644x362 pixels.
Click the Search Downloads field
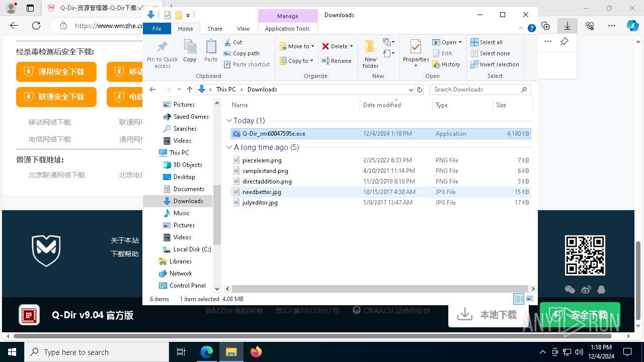tap(475, 89)
